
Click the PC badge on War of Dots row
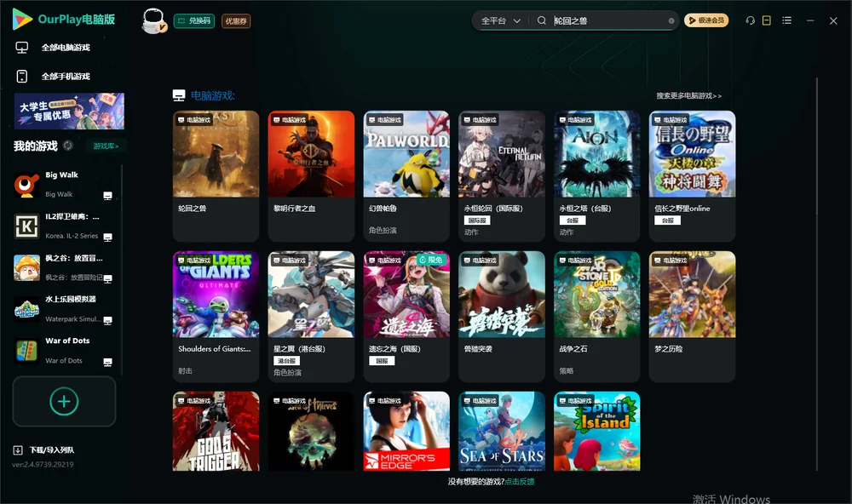(x=107, y=363)
